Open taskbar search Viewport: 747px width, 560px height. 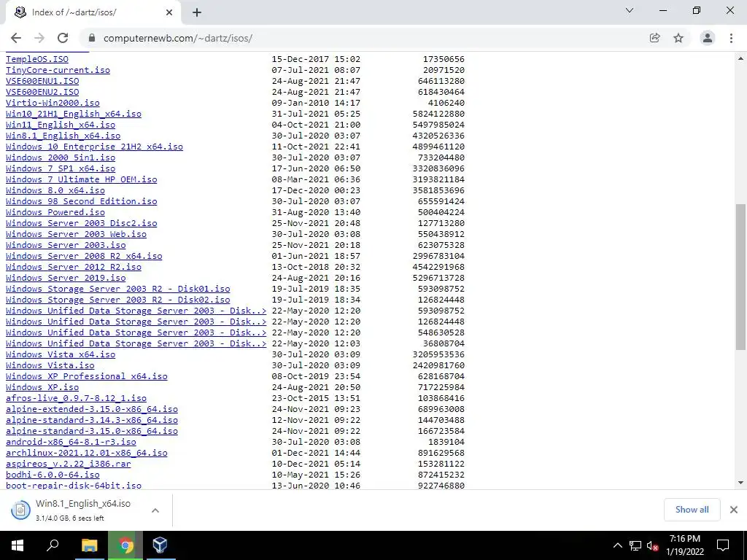[x=53, y=545]
